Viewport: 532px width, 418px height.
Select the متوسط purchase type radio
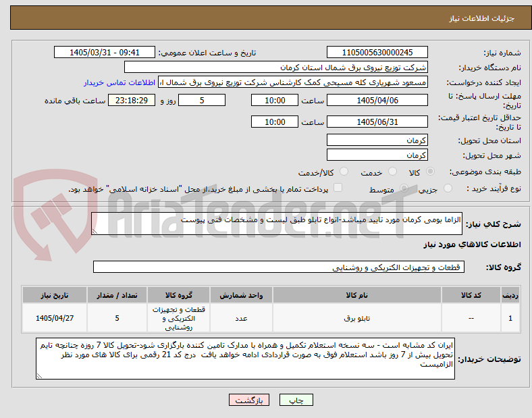404,188
